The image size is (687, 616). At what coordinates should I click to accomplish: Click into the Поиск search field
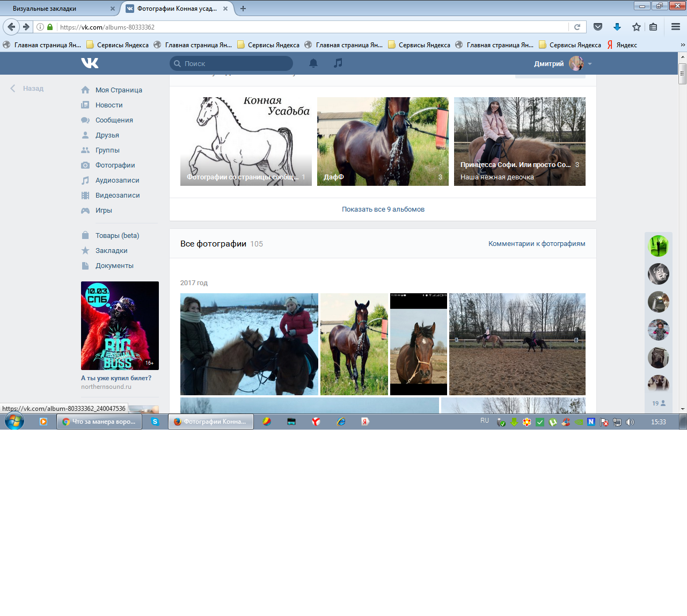point(236,63)
